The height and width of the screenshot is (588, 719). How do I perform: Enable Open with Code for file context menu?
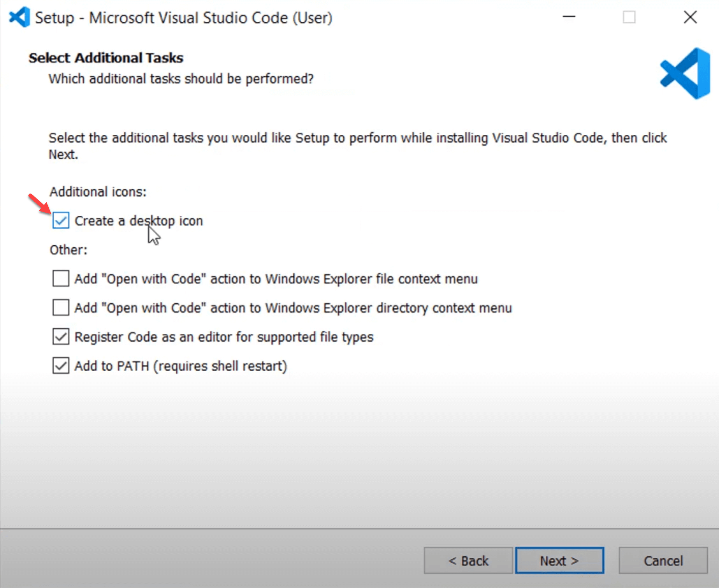[x=61, y=279]
